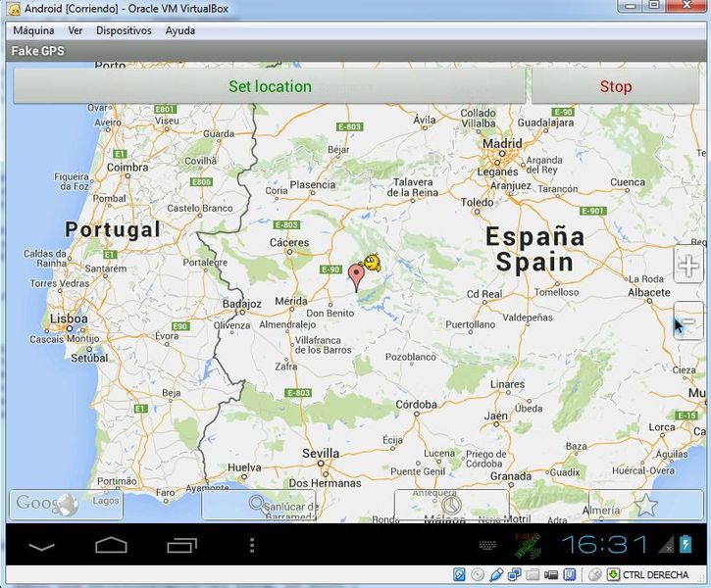Open the three-dot overflow menu

[x=252, y=545]
